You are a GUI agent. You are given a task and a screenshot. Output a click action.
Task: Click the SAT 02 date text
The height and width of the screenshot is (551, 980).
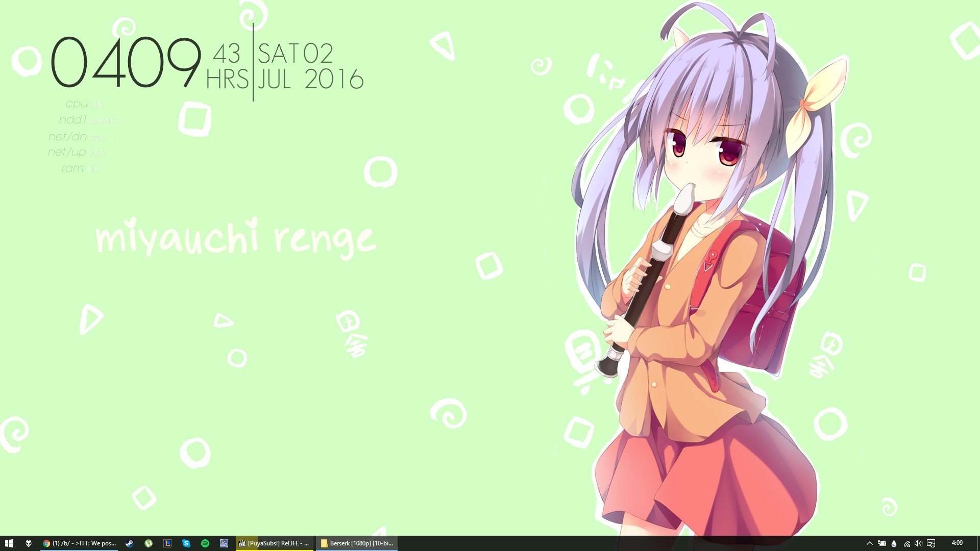pos(296,54)
